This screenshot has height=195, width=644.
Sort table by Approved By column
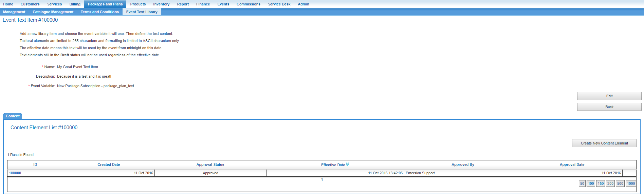tap(463, 164)
